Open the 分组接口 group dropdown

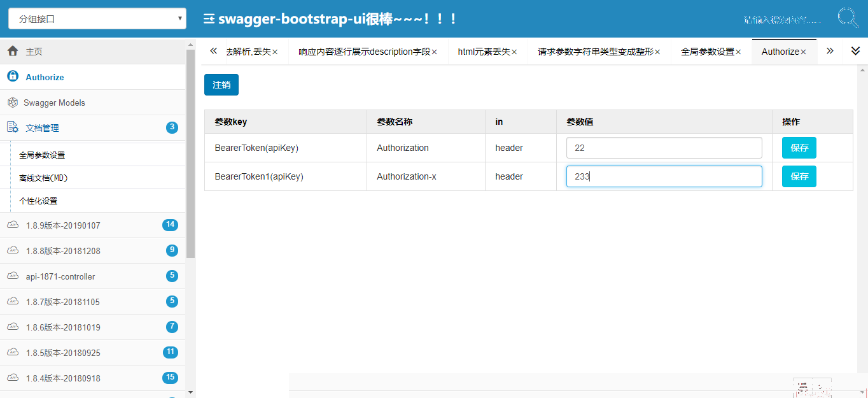(97, 19)
